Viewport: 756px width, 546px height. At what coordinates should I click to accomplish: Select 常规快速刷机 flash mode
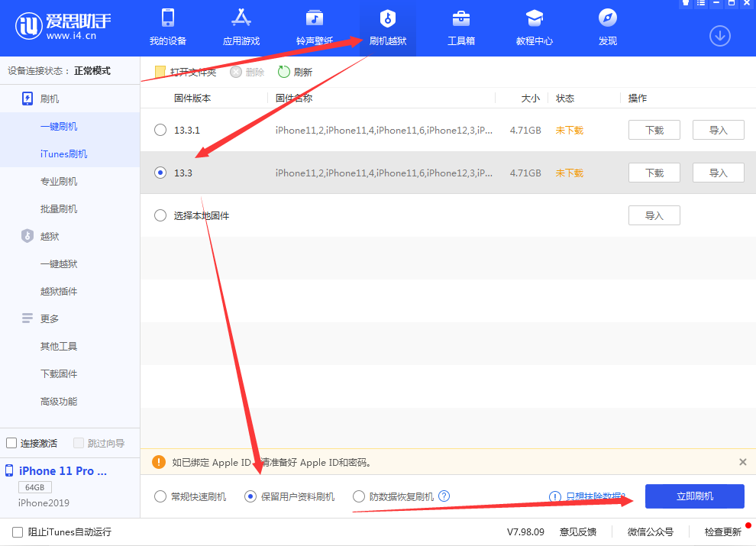160,496
